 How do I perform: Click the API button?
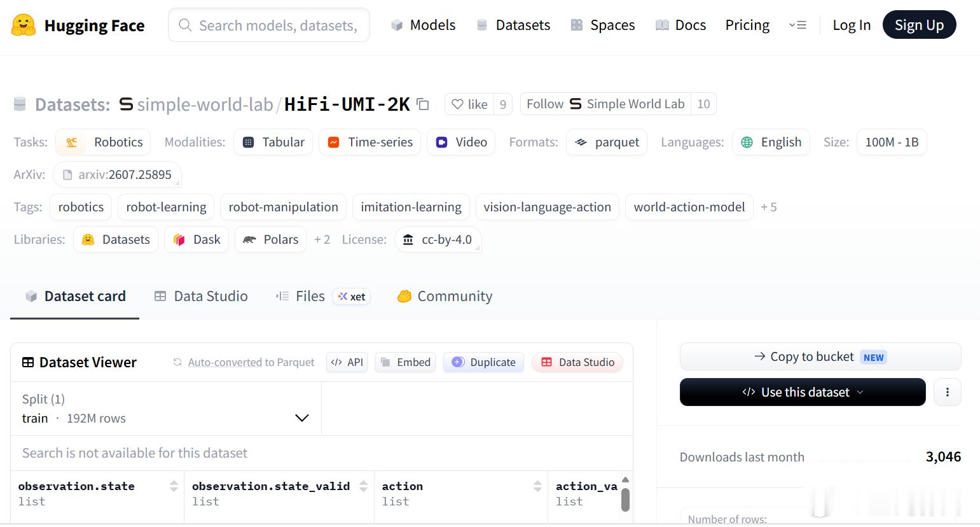(347, 362)
